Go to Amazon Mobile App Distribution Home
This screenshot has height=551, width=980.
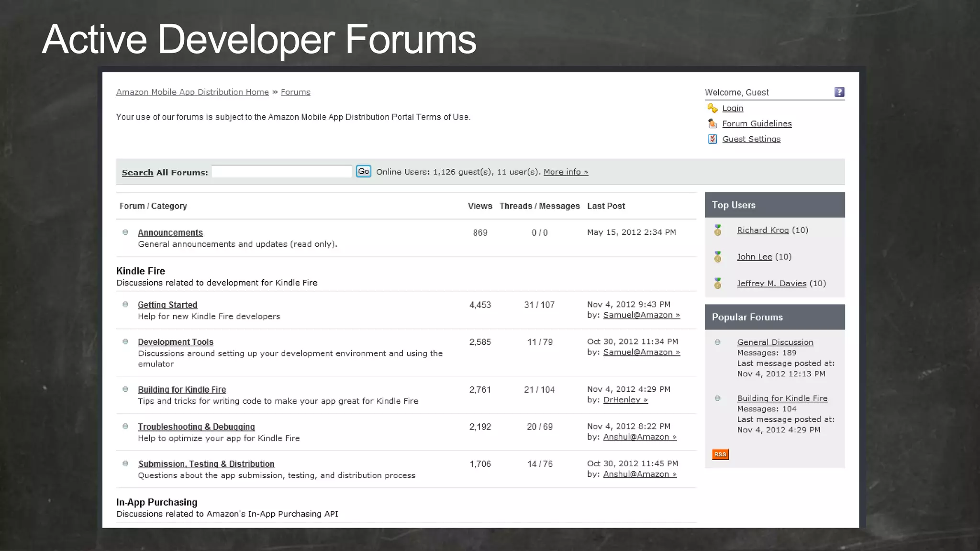(x=192, y=92)
